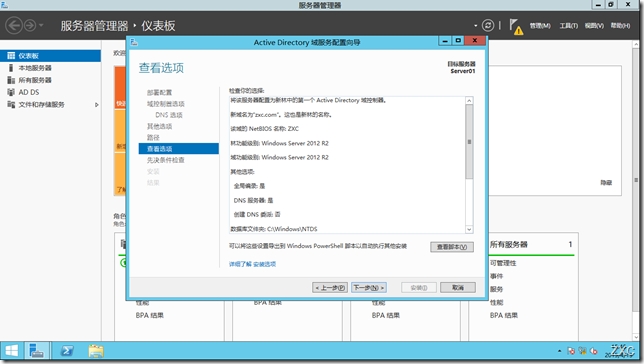This screenshot has height=364, width=644.
Task: Open PowerShell from the taskbar
Action: (67, 351)
